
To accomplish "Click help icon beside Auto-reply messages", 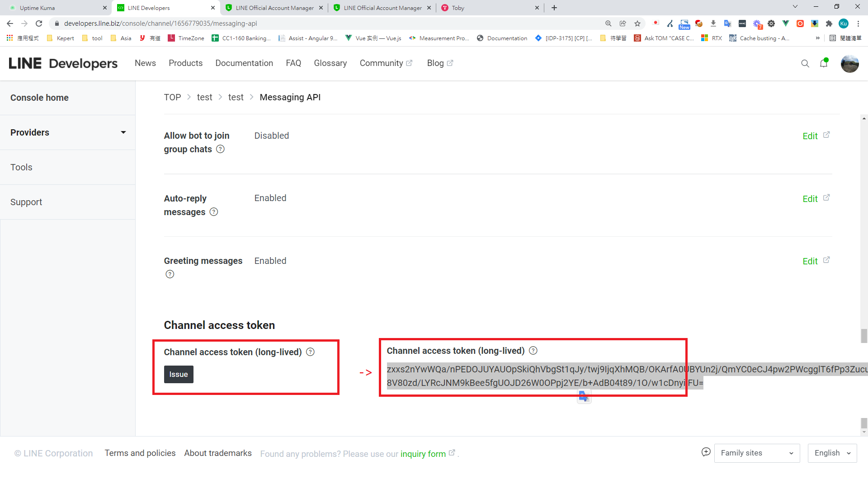I will [214, 212].
